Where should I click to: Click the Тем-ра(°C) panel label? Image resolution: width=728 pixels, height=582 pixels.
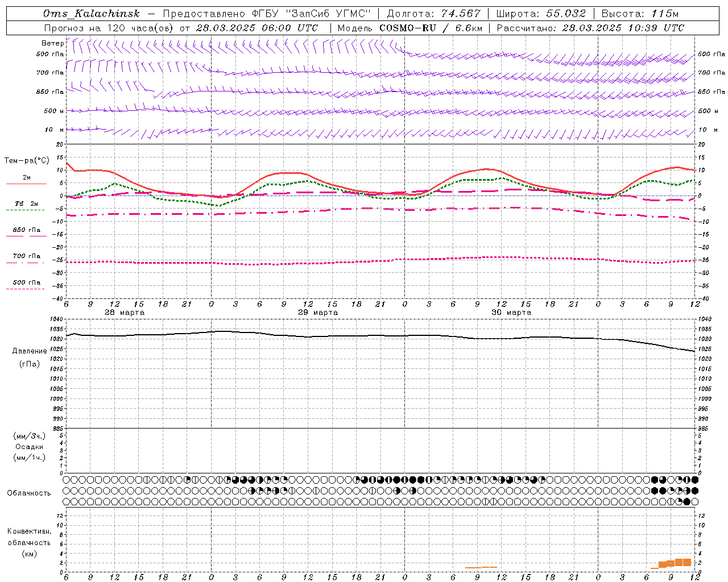(27, 161)
